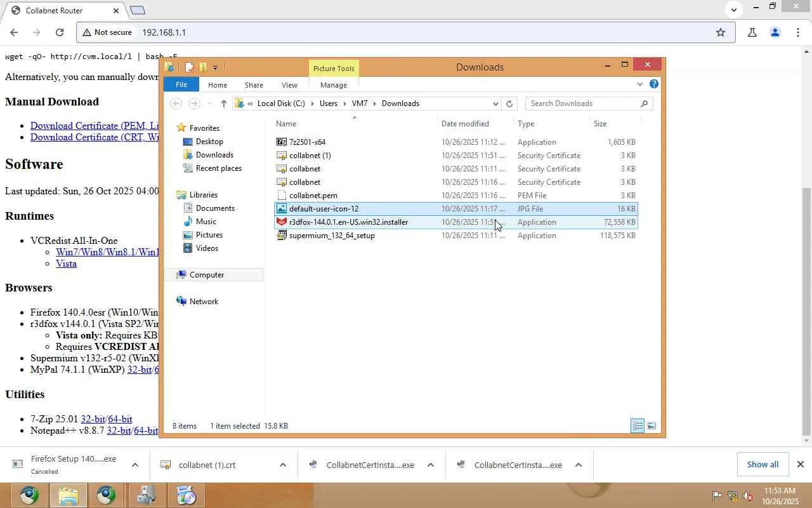The image size is (812, 508).
Task: Click the default-user-icon-12 image file icon
Action: (282, 209)
